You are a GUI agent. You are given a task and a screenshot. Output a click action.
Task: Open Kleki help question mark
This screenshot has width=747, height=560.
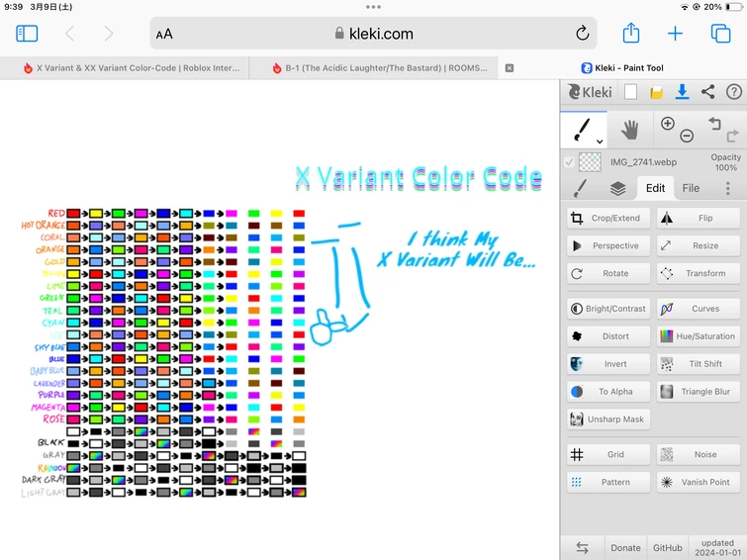tap(734, 91)
